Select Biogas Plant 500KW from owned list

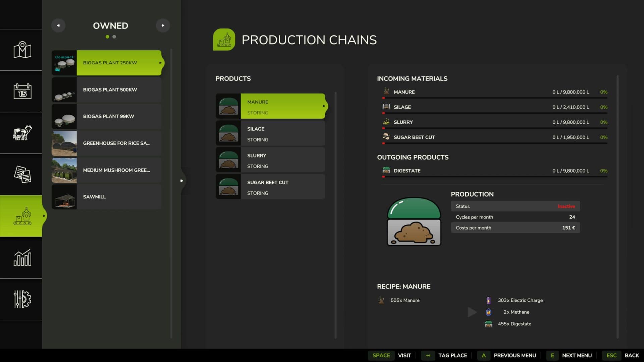click(x=107, y=89)
